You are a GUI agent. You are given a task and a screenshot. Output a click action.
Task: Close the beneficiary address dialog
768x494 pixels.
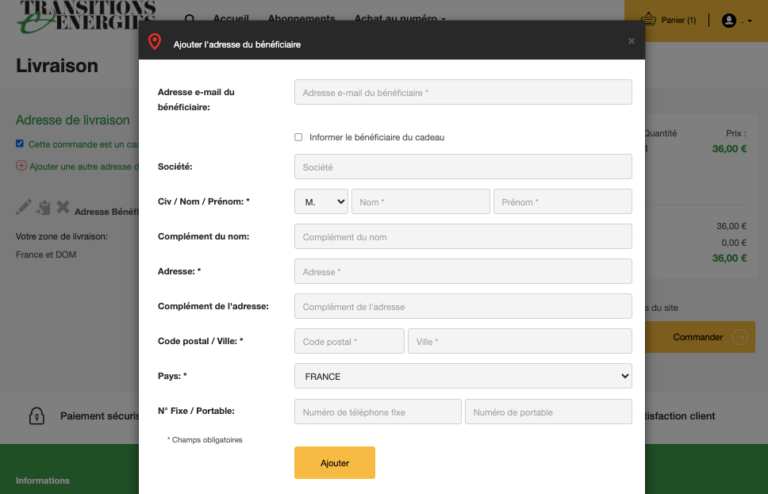(631, 41)
